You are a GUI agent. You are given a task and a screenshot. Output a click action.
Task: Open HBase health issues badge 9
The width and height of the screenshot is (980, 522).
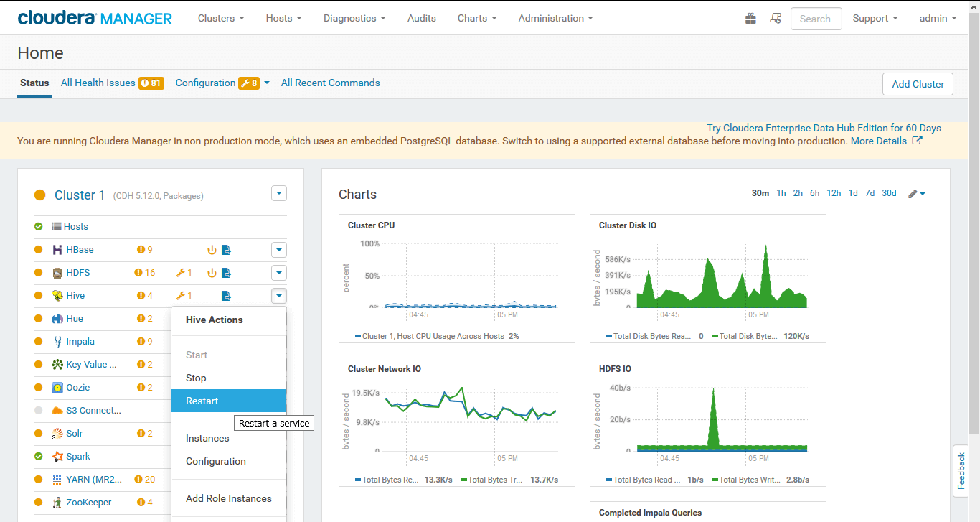(x=145, y=250)
